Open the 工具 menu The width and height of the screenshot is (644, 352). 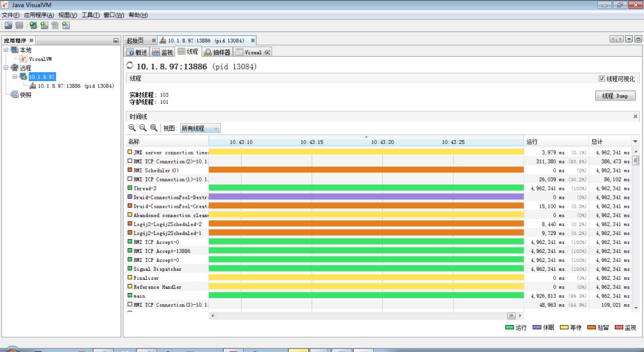[x=91, y=15]
